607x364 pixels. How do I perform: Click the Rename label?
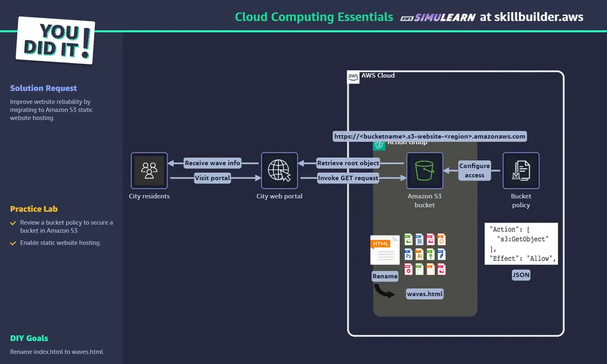[x=385, y=276]
